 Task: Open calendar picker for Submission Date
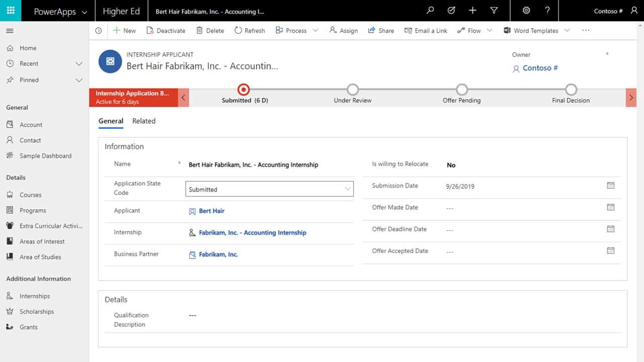(x=611, y=186)
